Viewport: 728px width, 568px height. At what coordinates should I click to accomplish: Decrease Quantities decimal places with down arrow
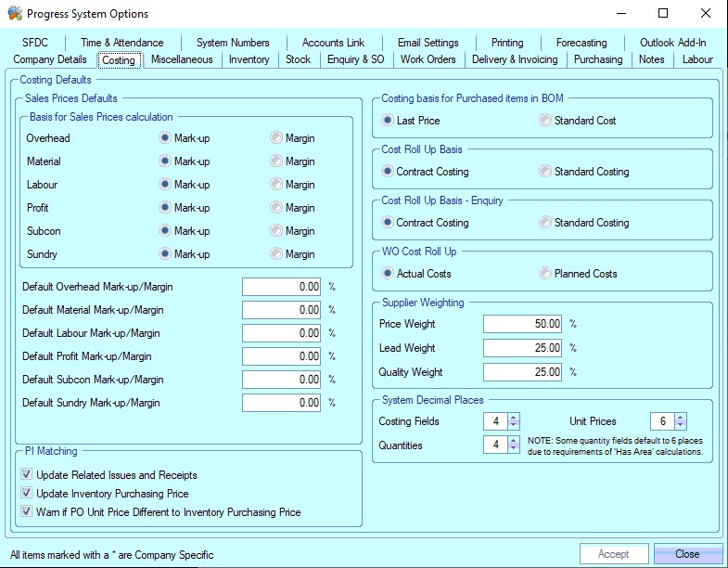(x=514, y=450)
